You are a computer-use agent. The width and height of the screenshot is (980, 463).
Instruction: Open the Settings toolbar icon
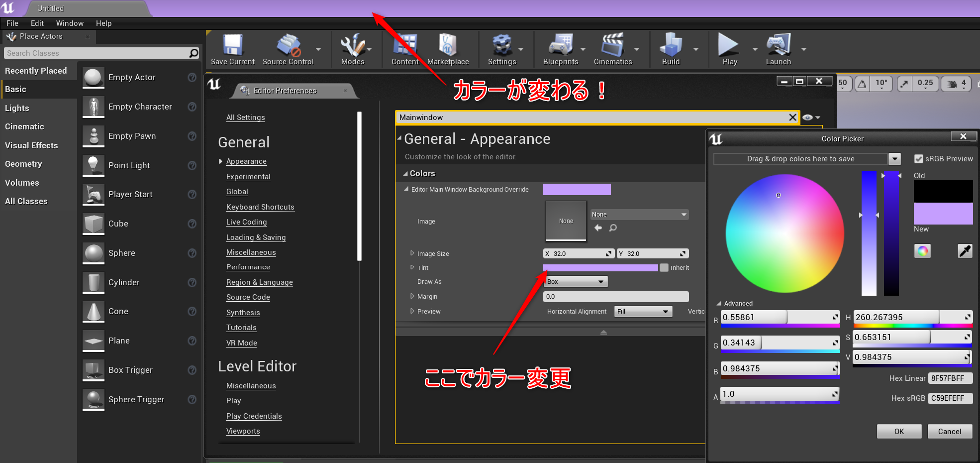[x=502, y=45]
